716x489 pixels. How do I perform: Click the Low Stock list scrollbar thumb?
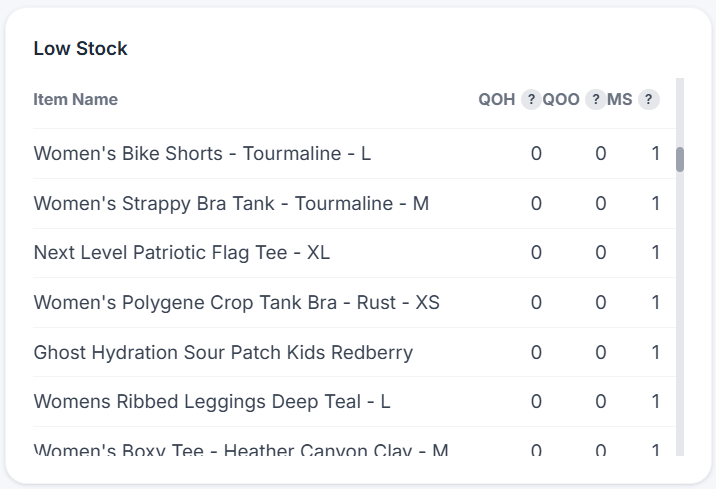680,159
